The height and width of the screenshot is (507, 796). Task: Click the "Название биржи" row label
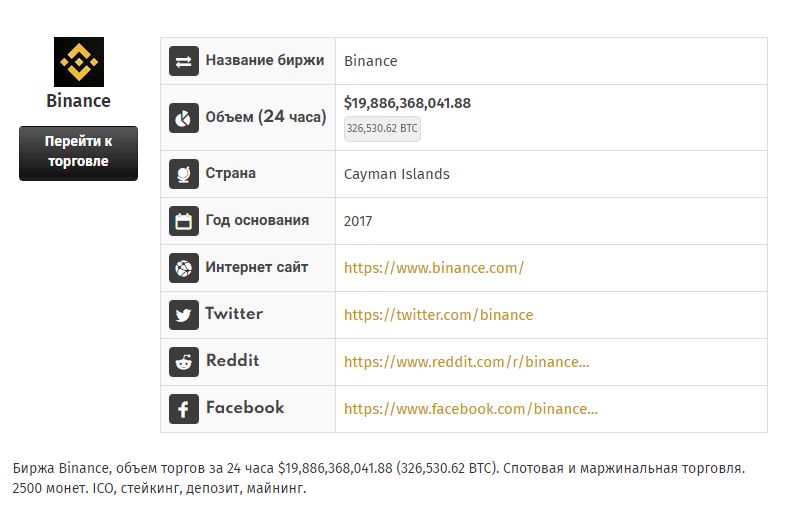pyautogui.click(x=264, y=60)
